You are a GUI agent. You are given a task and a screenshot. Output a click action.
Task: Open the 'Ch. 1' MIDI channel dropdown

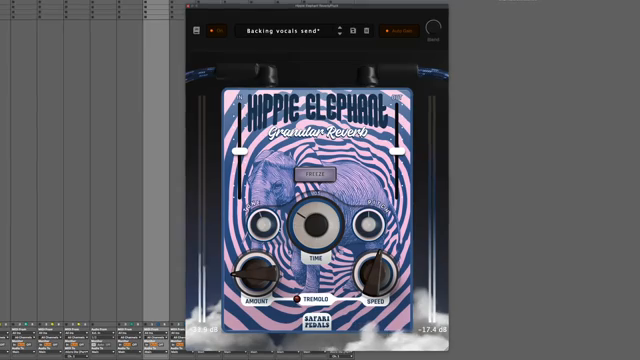(77, 356)
